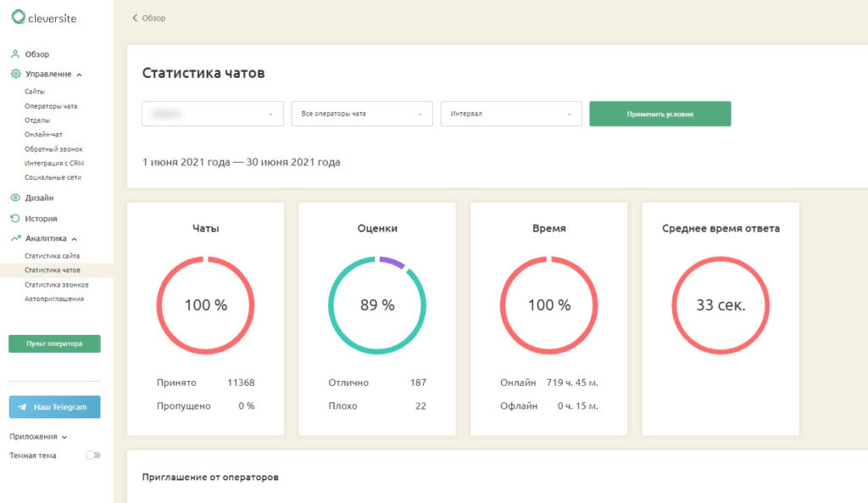This screenshot has height=503, width=868.
Task: Click the chart icon beside Аналитика
Action: tap(15, 238)
